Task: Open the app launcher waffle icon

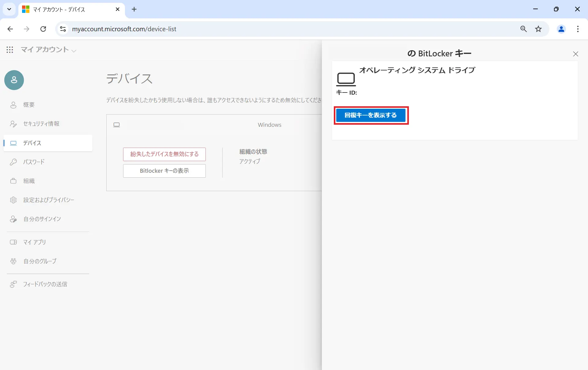Action: click(x=10, y=50)
